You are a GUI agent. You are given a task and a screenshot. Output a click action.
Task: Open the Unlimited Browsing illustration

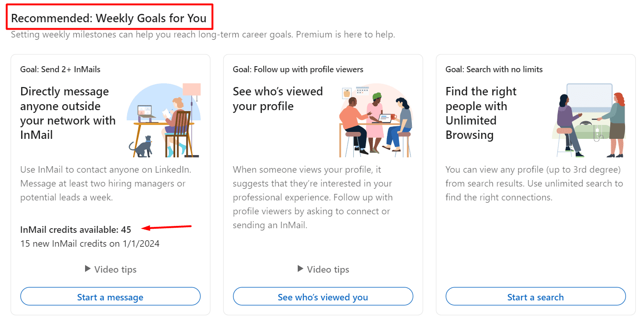tap(589, 120)
